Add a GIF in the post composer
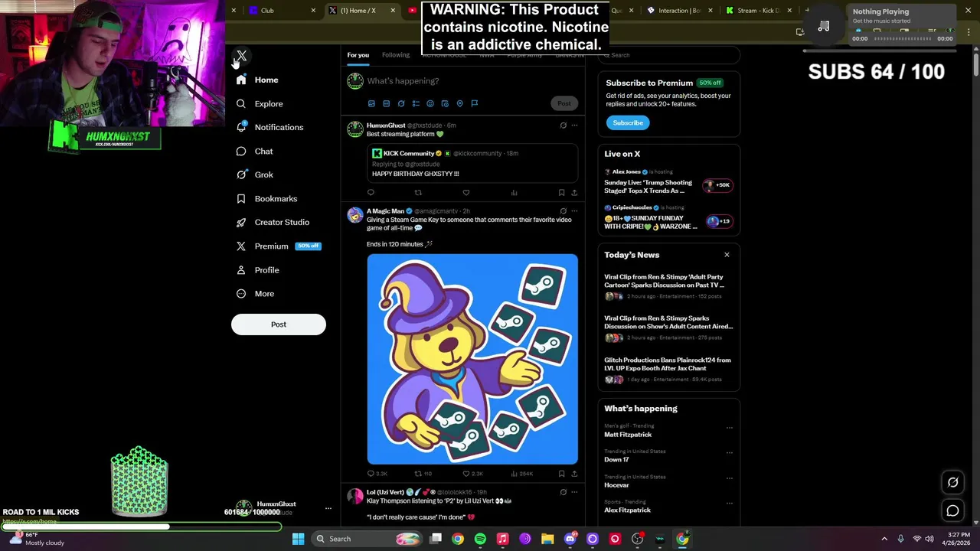 pos(386,103)
